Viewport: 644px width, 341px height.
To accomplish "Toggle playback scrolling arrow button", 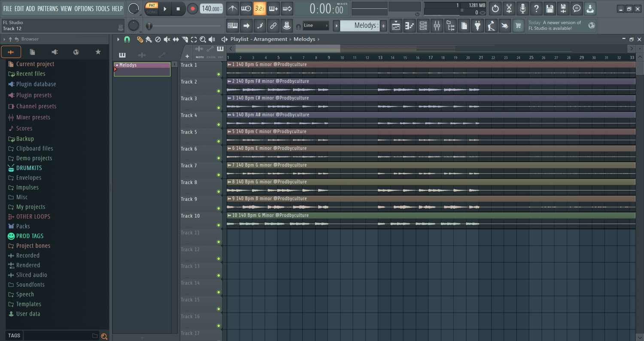I will pyautogui.click(x=246, y=26).
